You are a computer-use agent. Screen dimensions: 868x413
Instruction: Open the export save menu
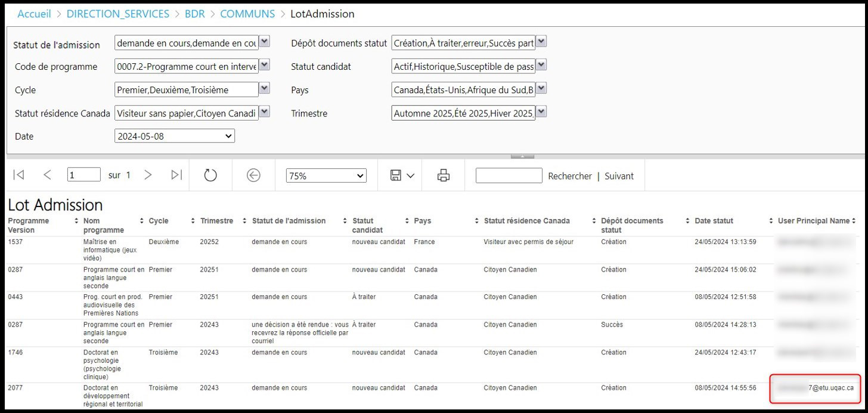coord(402,175)
